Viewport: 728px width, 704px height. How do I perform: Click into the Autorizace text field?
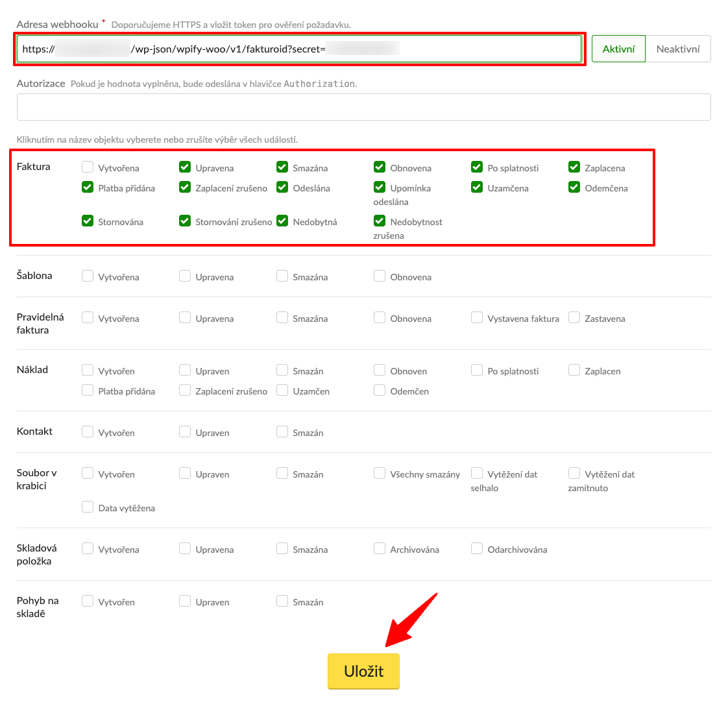click(363, 107)
